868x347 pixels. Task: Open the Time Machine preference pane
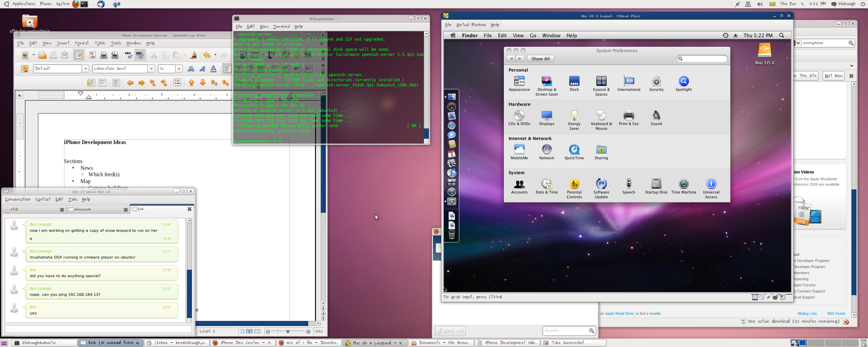[684, 184]
